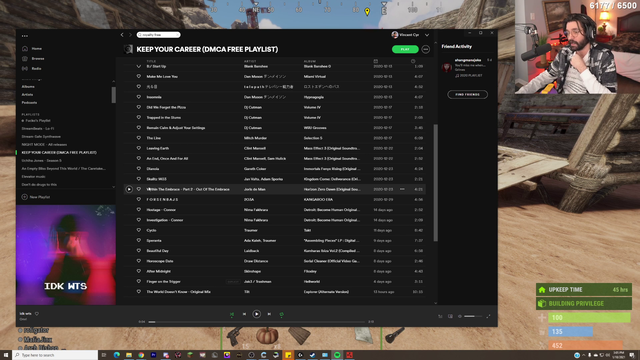Open more options circle next to PLAY

(x=426, y=49)
